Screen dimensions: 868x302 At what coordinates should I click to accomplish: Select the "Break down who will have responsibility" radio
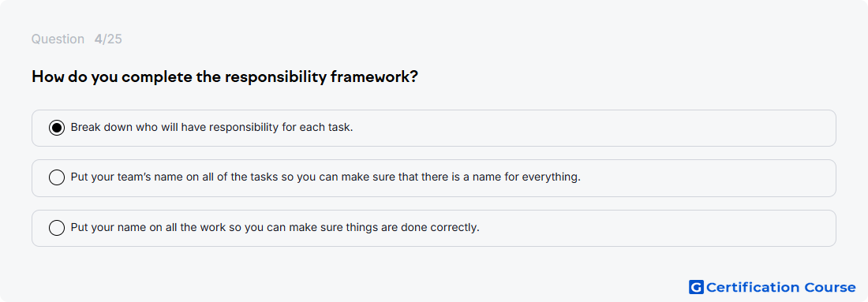point(57,128)
